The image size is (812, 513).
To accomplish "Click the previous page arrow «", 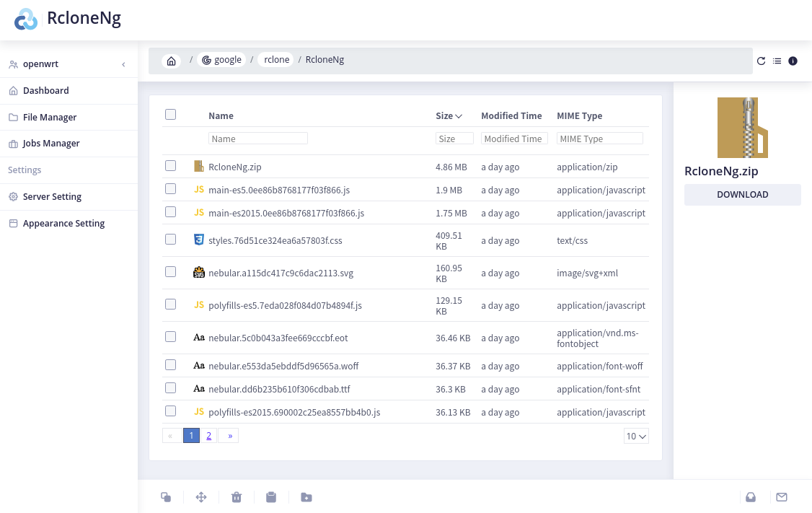I will point(170,436).
